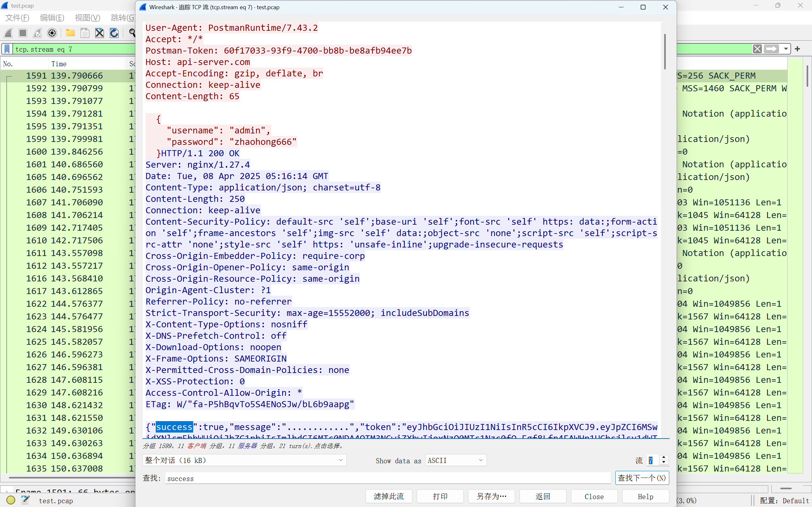812x507 pixels.
Task: Click the close capture file X icon
Action: 99,33
